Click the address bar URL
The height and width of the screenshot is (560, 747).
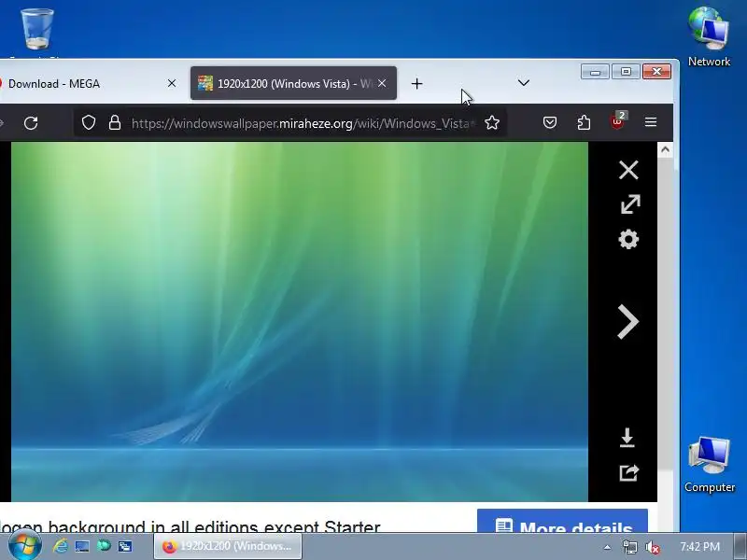303,123
